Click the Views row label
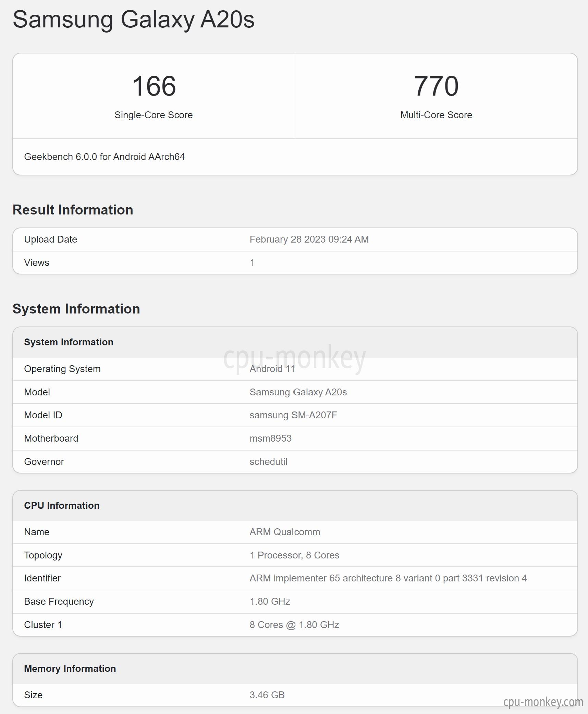Viewport: 588px width, 714px height. tap(37, 263)
